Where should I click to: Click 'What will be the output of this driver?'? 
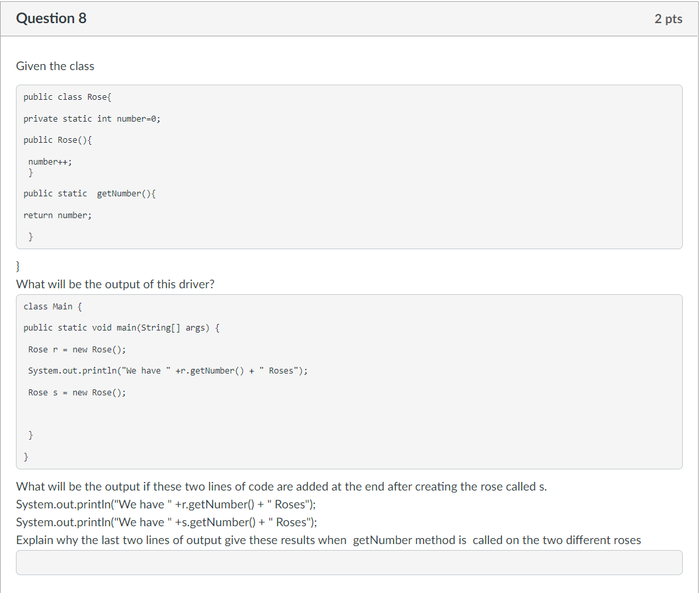tap(115, 284)
